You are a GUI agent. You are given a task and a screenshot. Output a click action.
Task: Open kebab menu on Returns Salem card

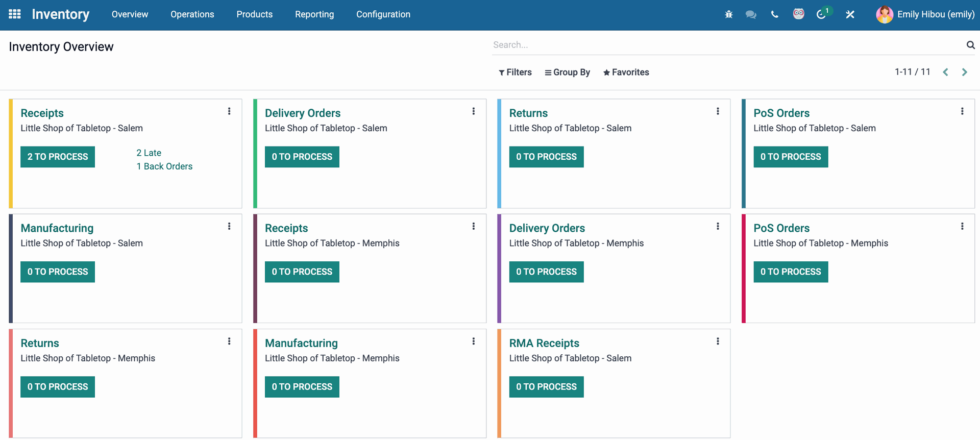pyautogui.click(x=718, y=111)
